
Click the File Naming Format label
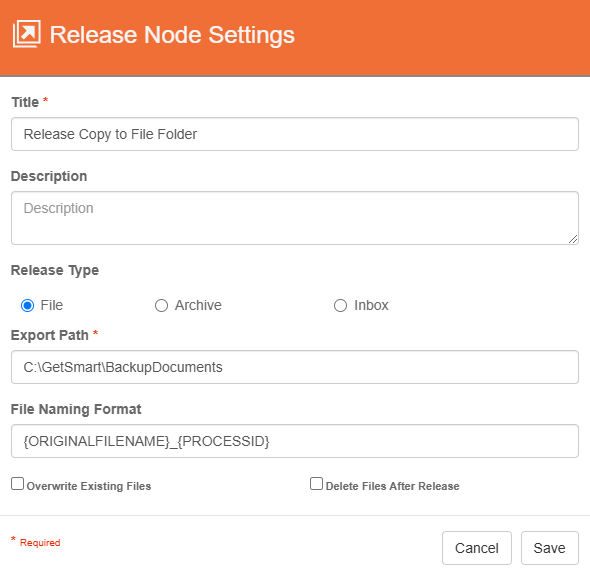point(76,409)
